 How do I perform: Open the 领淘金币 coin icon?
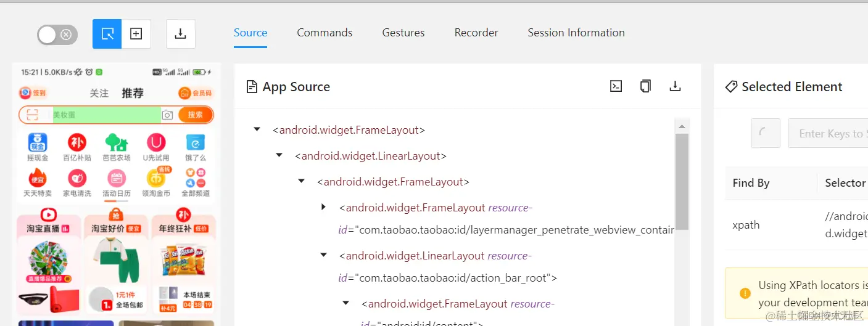click(156, 182)
